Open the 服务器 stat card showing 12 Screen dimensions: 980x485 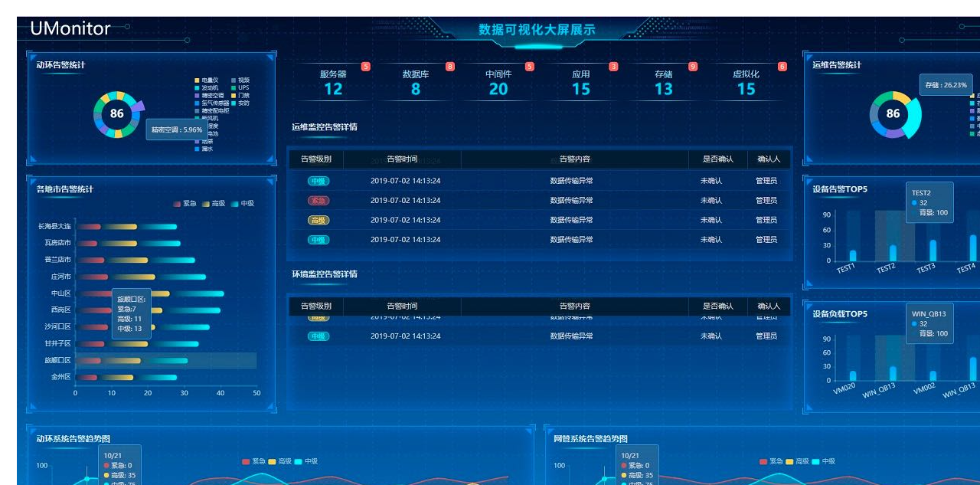(x=333, y=83)
